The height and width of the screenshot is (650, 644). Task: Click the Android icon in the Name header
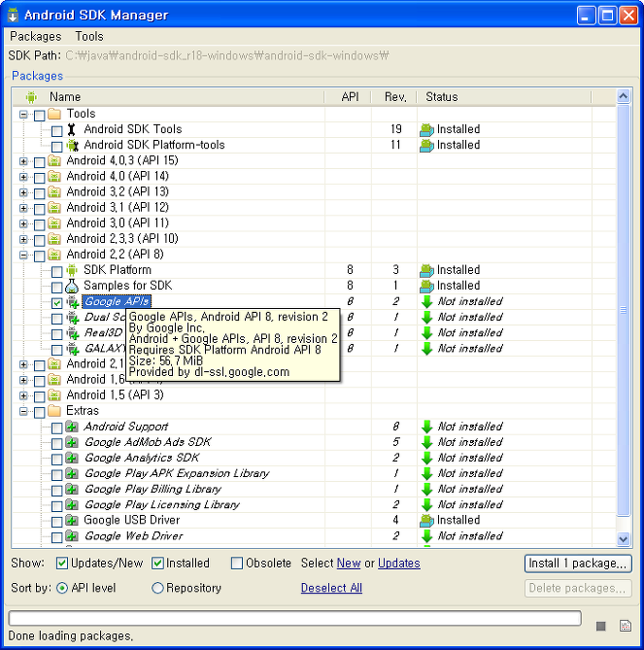click(31, 97)
